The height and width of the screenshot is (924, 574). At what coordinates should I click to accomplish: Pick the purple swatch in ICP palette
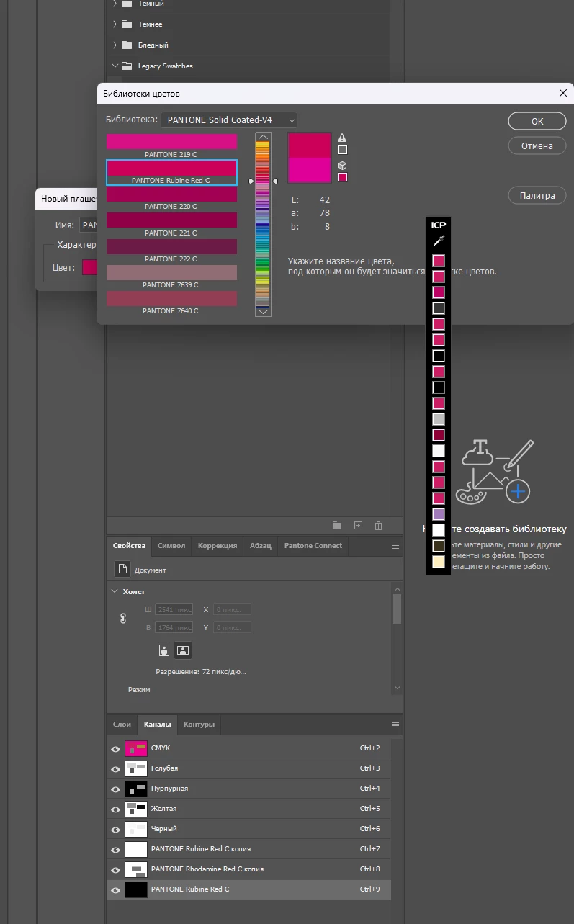439,514
